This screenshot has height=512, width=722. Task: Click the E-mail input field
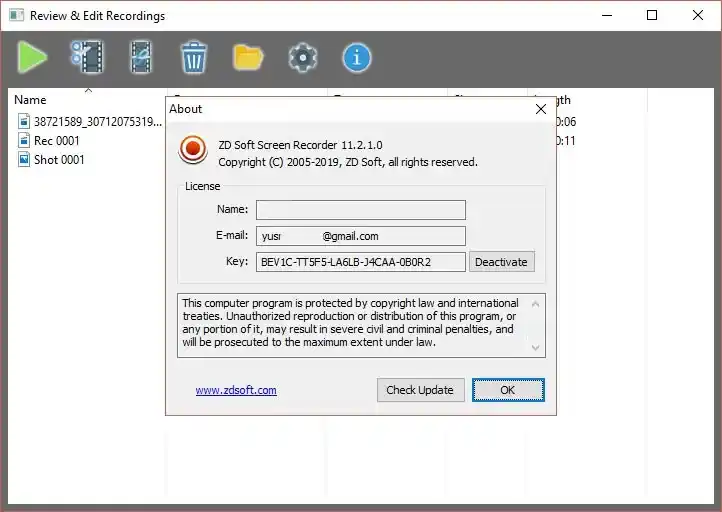pyautogui.click(x=361, y=236)
